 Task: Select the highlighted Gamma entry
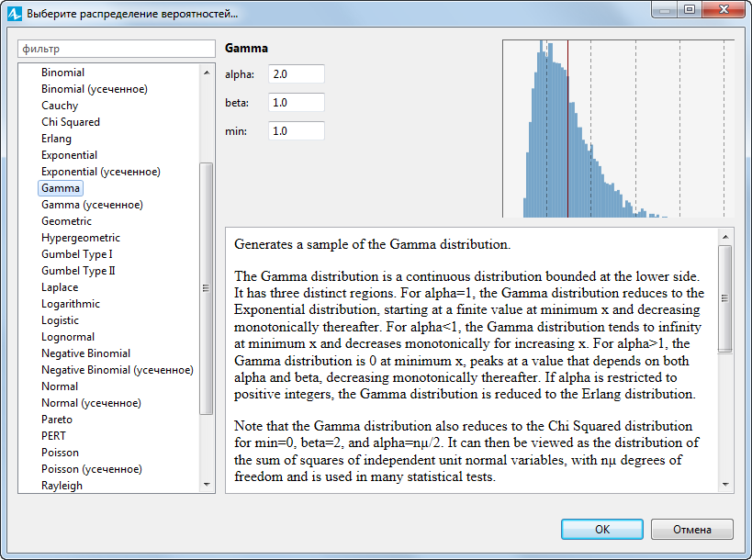coord(61,188)
